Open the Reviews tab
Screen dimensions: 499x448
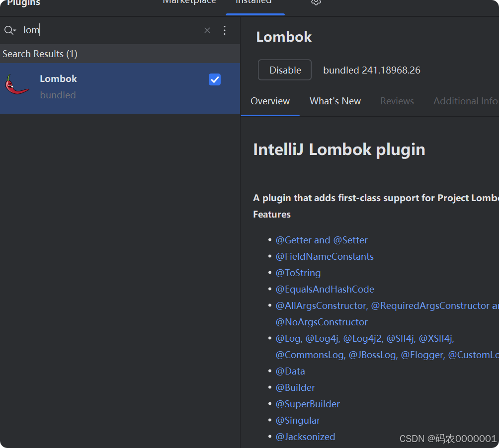[397, 101]
